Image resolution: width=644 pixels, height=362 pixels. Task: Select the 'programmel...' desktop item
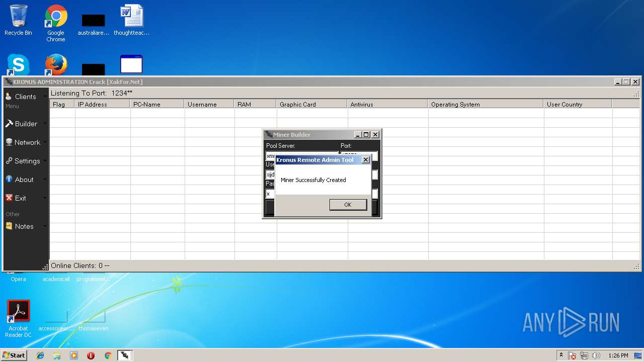coord(94,279)
